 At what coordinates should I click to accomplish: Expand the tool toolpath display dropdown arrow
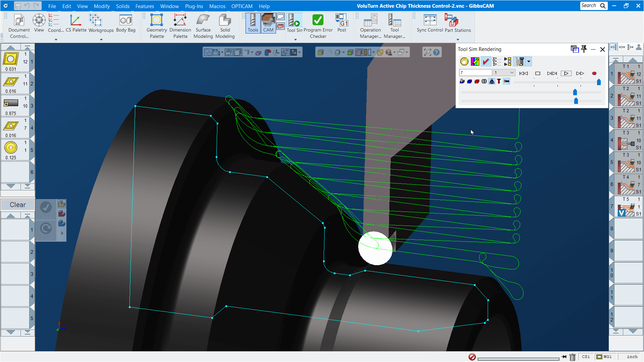[x=529, y=61]
